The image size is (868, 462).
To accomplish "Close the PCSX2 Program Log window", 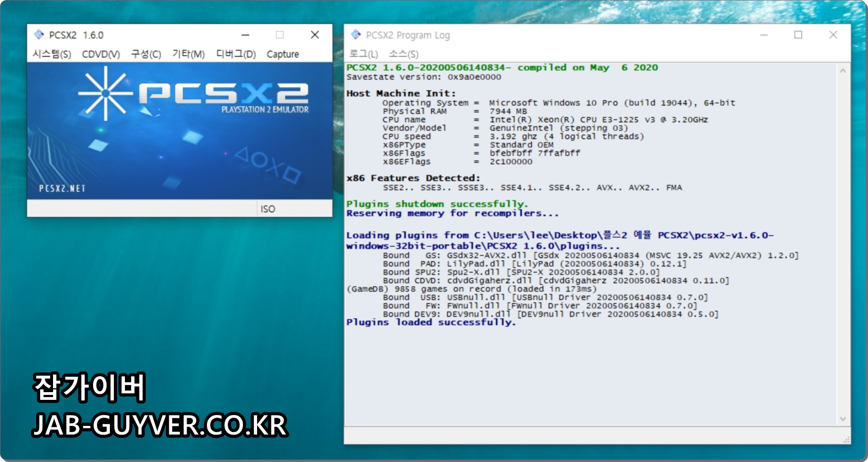I will point(833,35).
